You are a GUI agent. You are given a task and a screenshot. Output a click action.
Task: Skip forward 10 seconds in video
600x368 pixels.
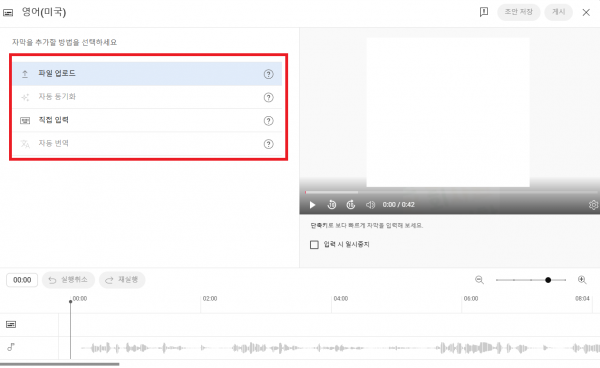point(351,205)
